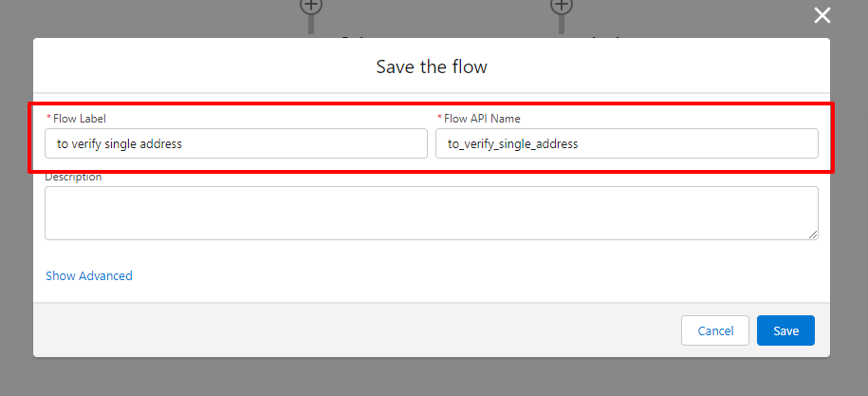Image resolution: width=868 pixels, height=396 pixels.
Task: Click the Save the flow heading
Action: point(432,66)
